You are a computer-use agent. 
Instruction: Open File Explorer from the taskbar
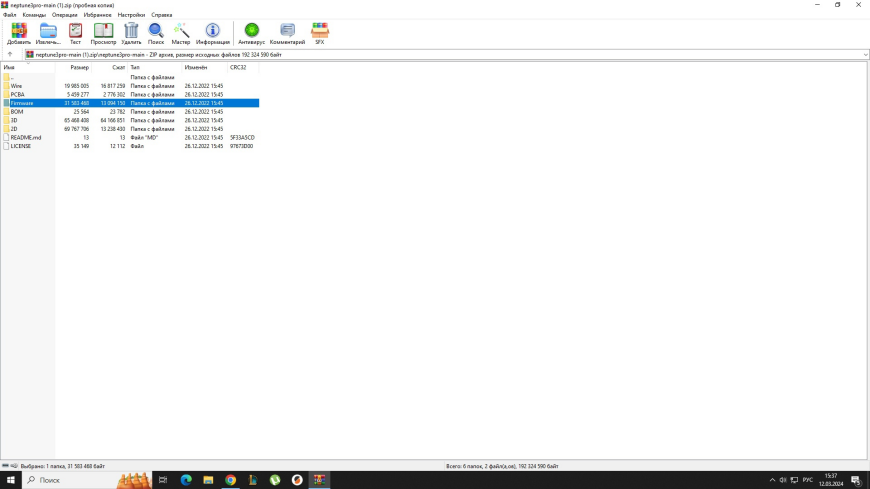[x=208, y=480]
